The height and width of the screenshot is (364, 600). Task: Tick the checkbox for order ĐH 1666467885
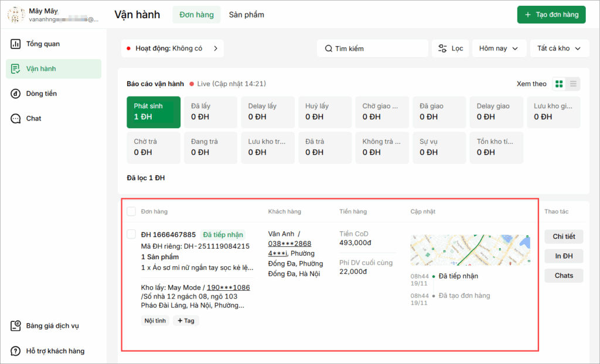tap(131, 234)
